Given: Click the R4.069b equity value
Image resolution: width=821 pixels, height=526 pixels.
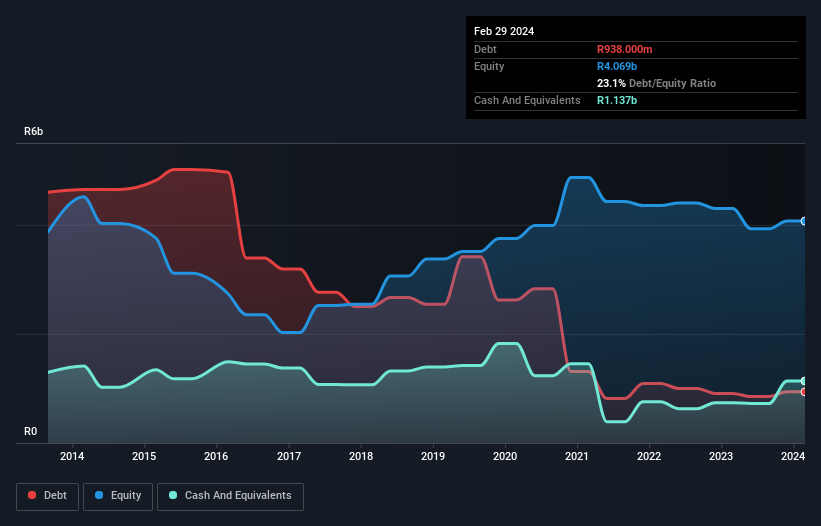Looking at the screenshot, I should [617, 66].
